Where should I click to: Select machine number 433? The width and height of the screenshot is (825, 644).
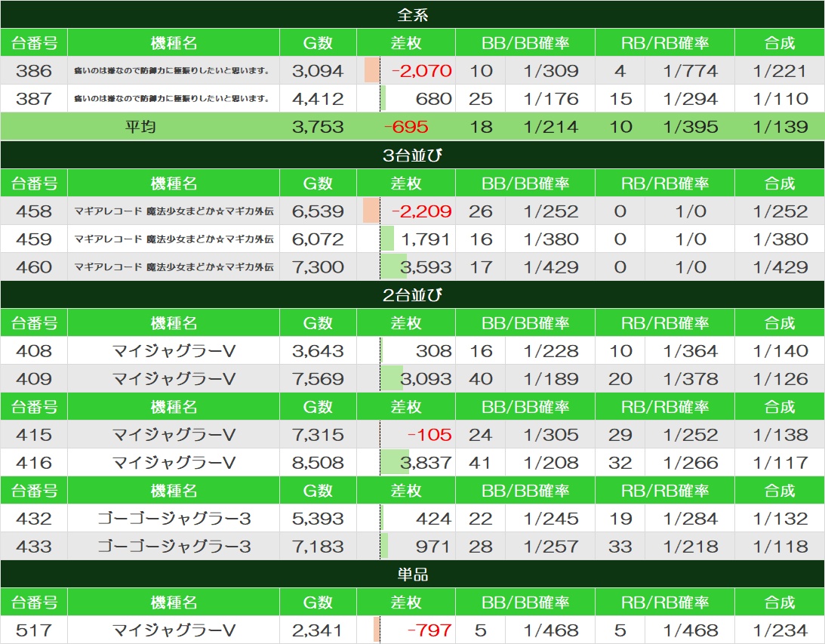pos(34,546)
